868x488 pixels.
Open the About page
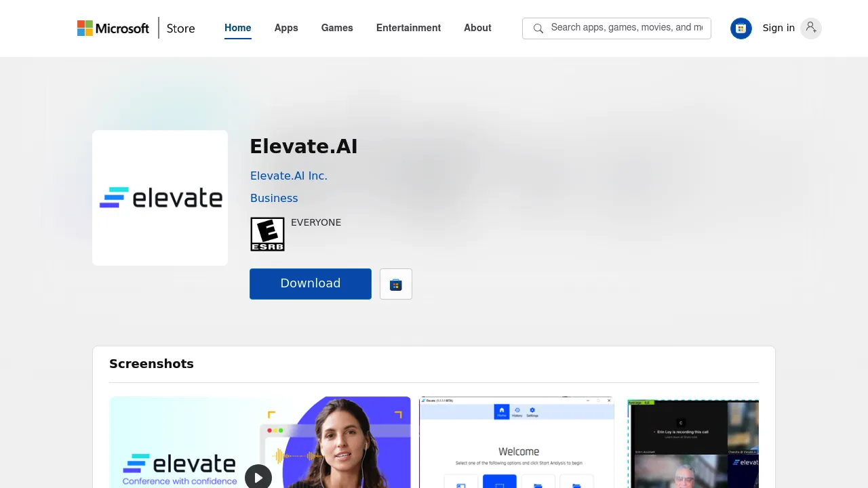pyautogui.click(x=477, y=28)
